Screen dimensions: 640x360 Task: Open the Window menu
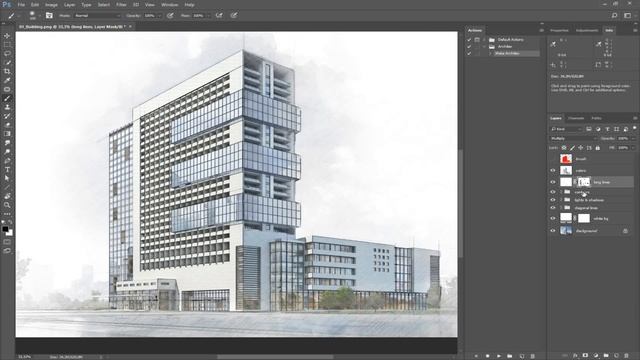click(x=169, y=5)
